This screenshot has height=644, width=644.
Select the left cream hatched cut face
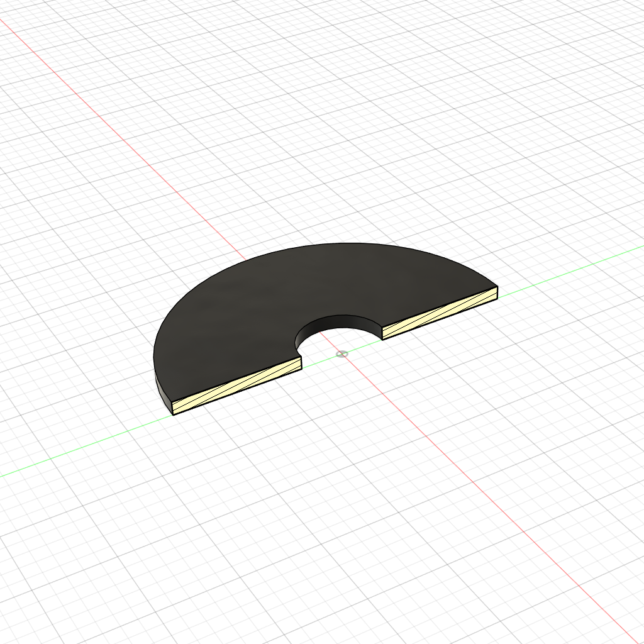point(236,387)
